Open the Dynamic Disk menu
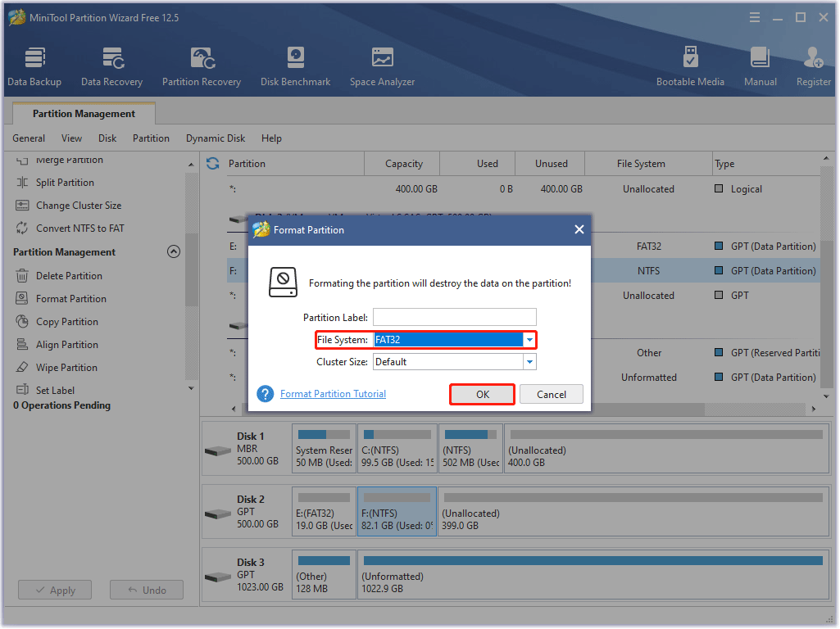 tap(215, 138)
